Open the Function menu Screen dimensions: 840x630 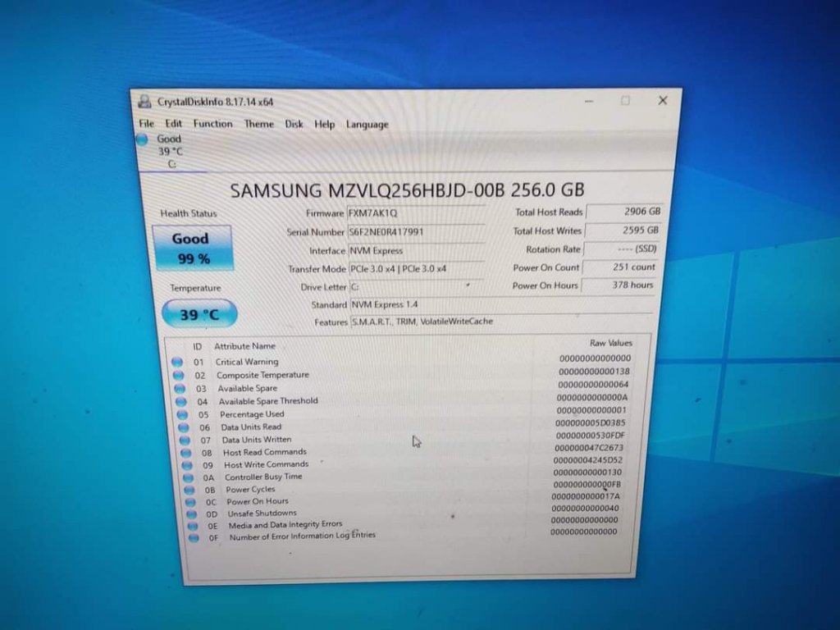pos(212,124)
